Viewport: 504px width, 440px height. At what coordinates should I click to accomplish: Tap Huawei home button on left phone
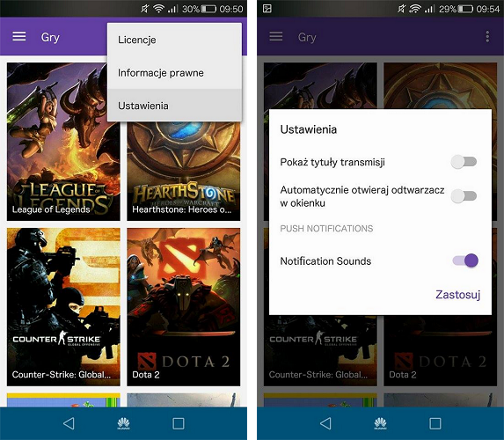tap(123, 423)
